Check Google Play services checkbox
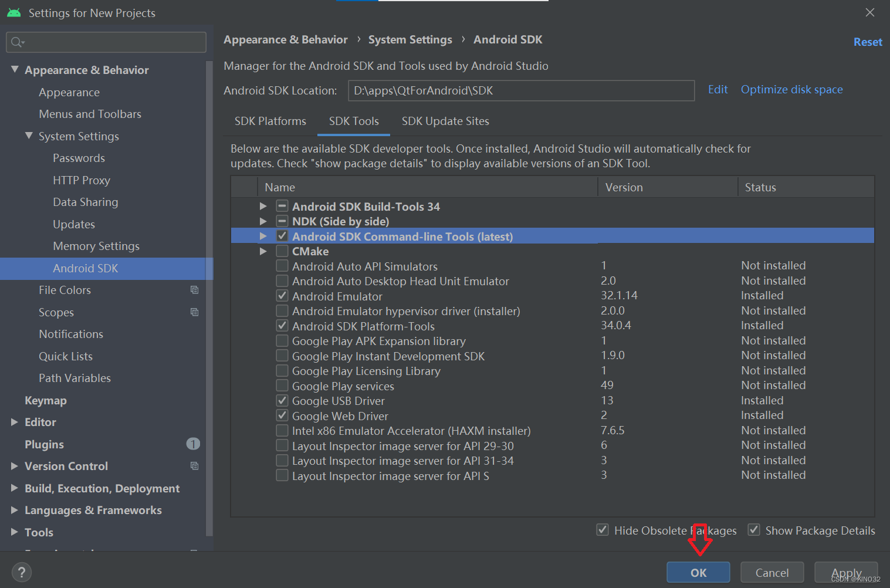 [282, 386]
